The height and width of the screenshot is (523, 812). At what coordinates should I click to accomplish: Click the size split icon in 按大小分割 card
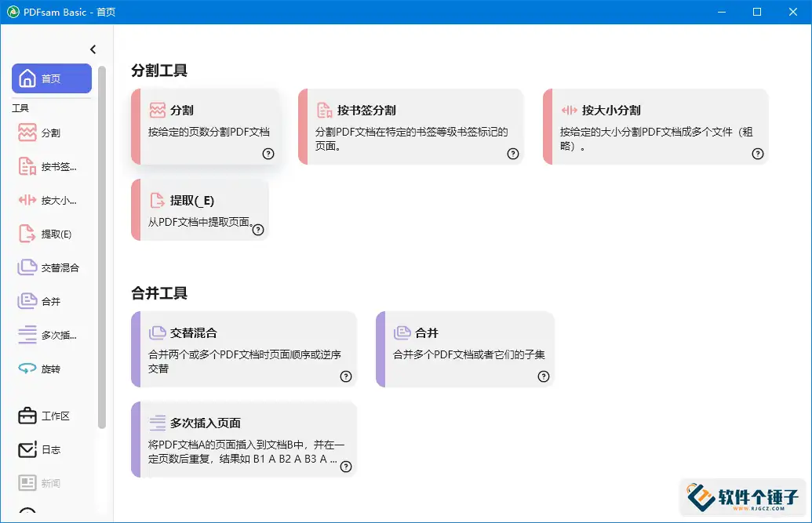pyautogui.click(x=569, y=110)
